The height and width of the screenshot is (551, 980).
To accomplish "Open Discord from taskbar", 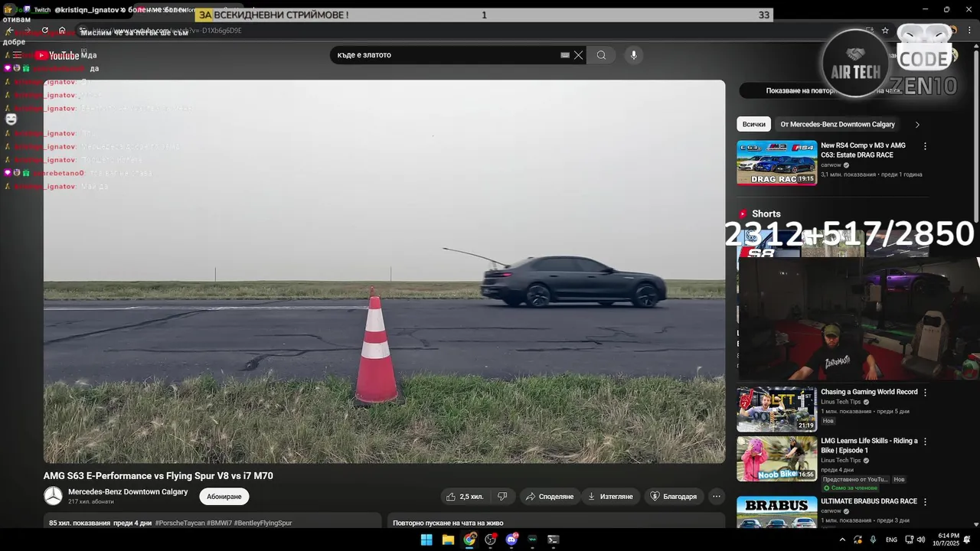I will tap(511, 540).
